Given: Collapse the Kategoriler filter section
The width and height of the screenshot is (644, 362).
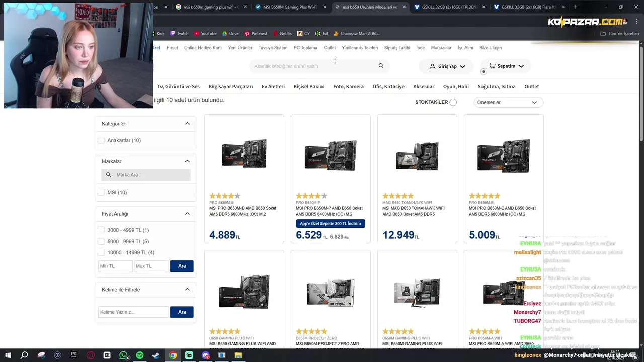Looking at the screenshot, I should coord(187,123).
